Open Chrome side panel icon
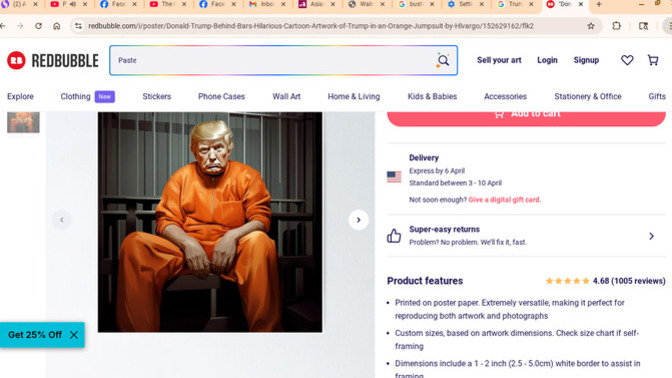672x378 pixels. (643, 26)
